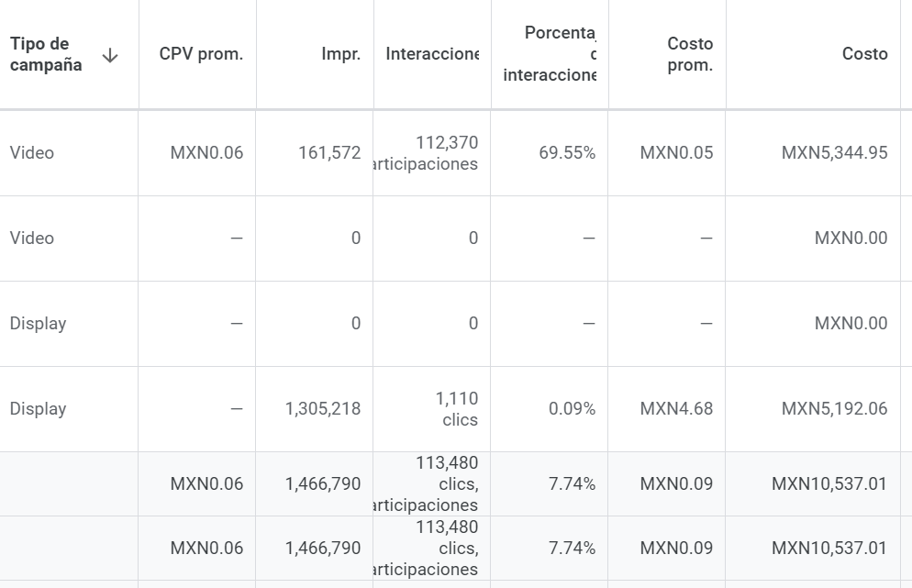The height and width of the screenshot is (588, 912).
Task: Select the 0.09% interaction rate cell
Action: [572, 409]
